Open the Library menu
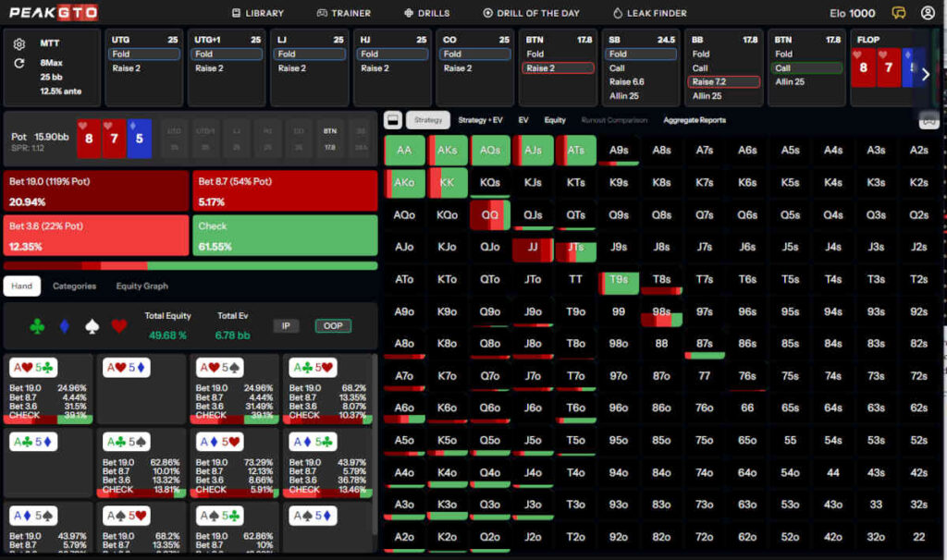The width and height of the screenshot is (947, 560). (x=258, y=13)
